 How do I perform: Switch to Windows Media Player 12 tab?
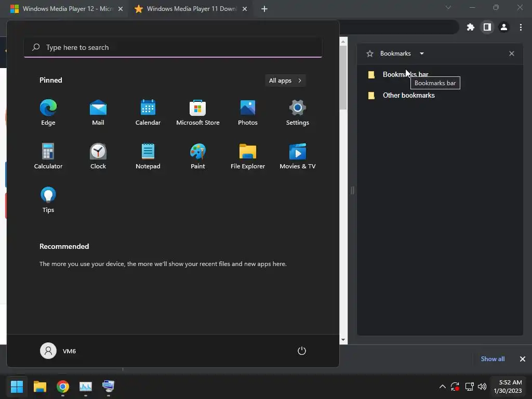[63, 9]
